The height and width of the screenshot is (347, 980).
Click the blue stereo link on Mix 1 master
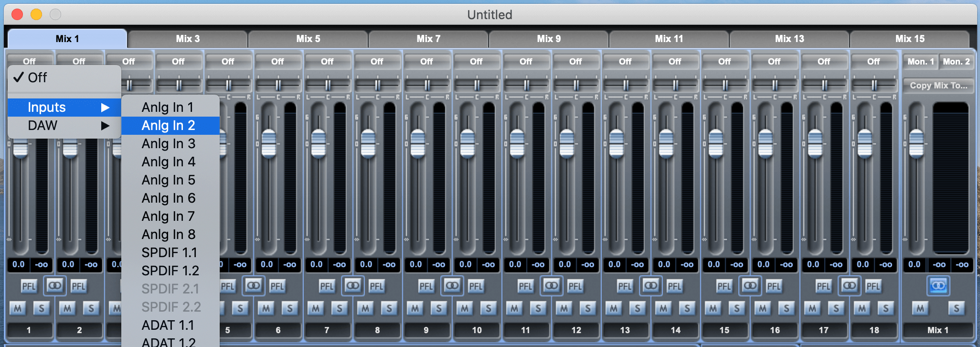(x=938, y=286)
